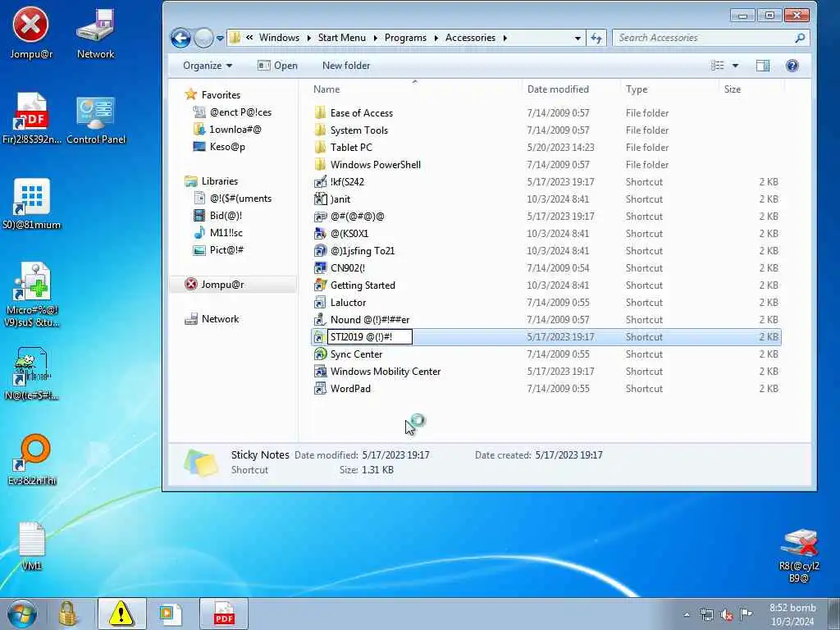Viewport: 840px width, 630px height.
Task: Click Programs breadcrumb segment
Action: (405, 38)
